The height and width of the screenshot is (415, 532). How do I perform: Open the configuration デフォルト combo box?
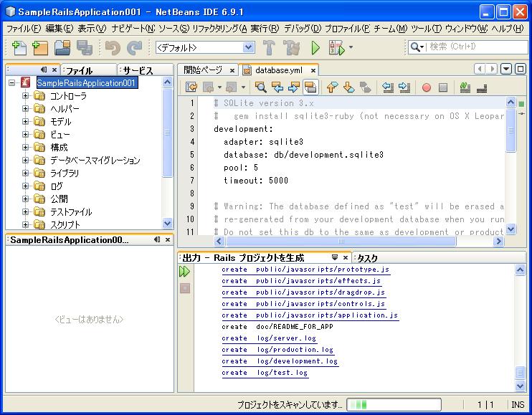coord(205,47)
